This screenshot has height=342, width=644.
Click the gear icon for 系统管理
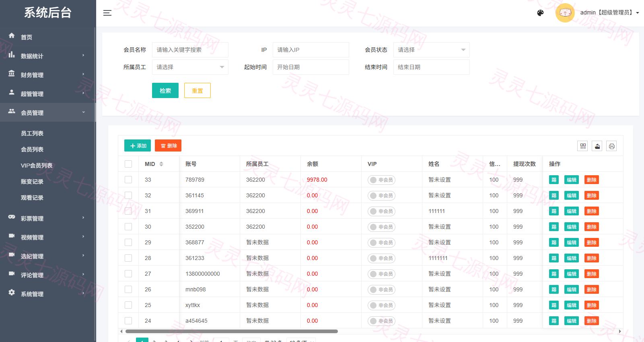pos(12,293)
